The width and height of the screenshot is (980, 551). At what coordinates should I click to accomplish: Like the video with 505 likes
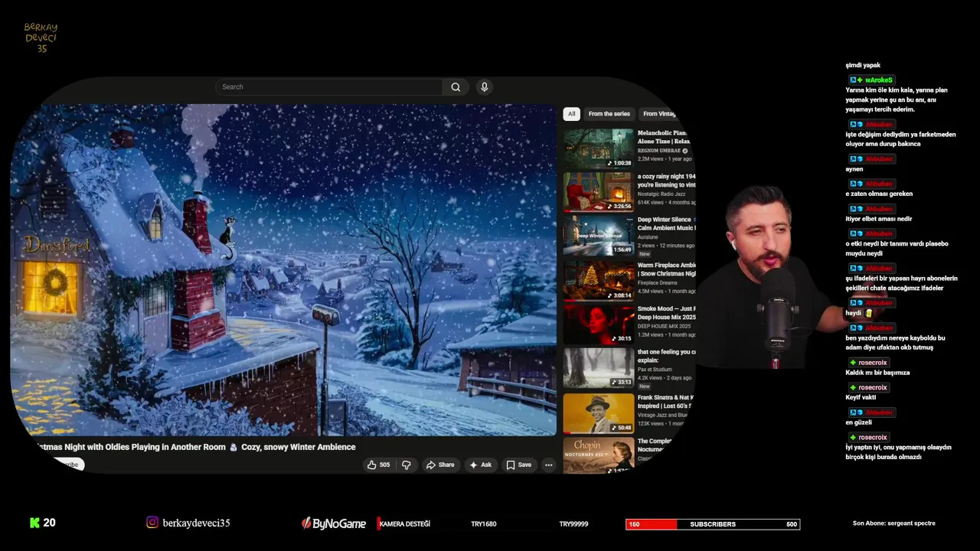pyautogui.click(x=379, y=465)
